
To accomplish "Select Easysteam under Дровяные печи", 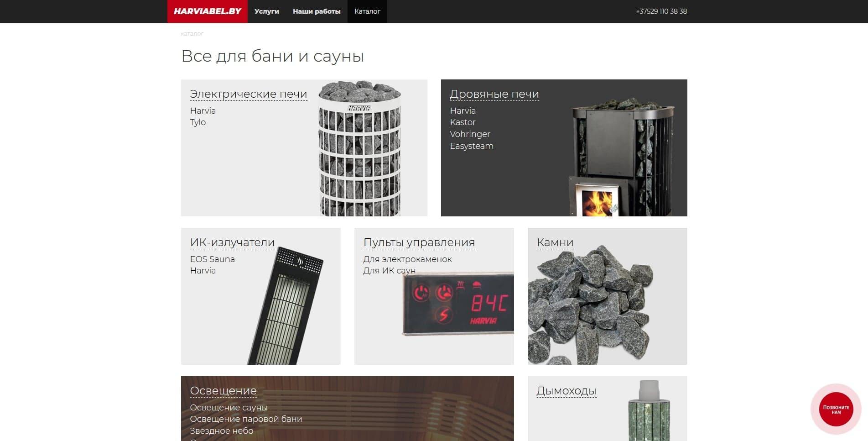I will pyautogui.click(x=472, y=146).
